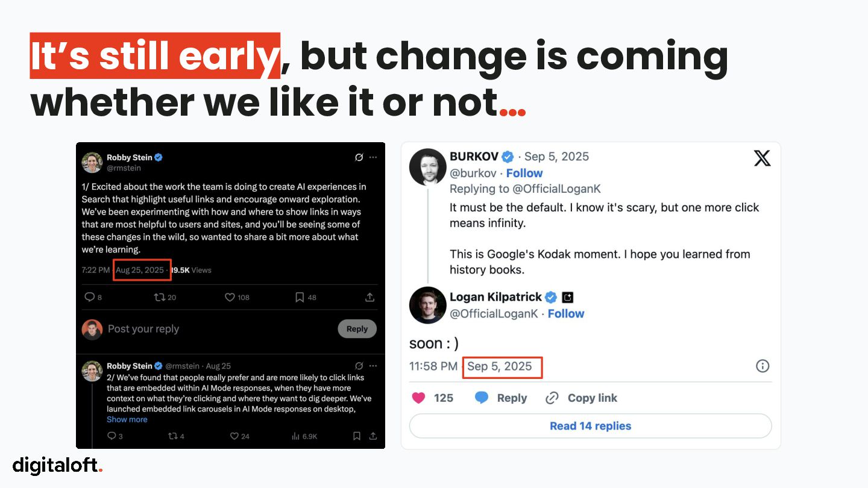868x488 pixels.
Task: Click the pink heart with 125 likes
Action: [x=418, y=398]
